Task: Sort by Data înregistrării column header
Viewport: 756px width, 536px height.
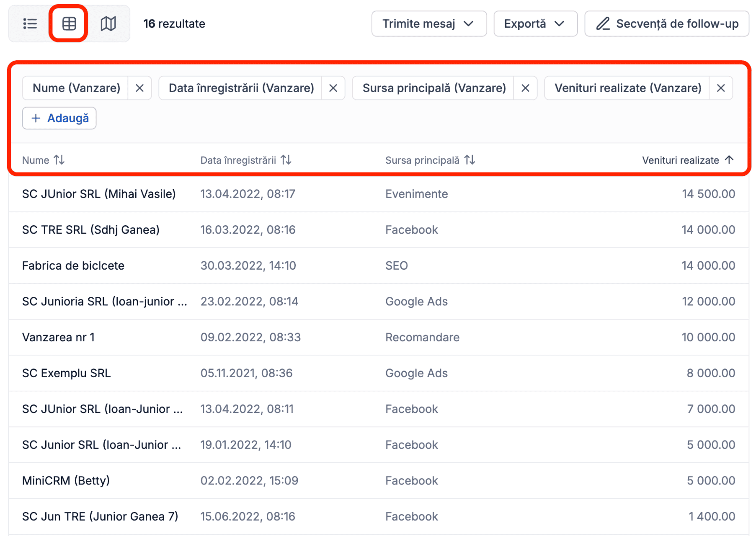Action: [x=246, y=160]
